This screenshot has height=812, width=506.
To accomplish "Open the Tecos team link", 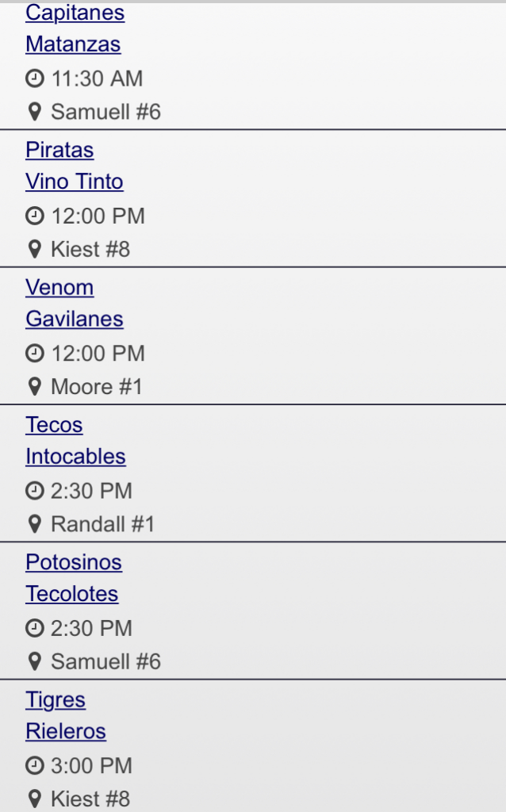I will click(x=54, y=424).
